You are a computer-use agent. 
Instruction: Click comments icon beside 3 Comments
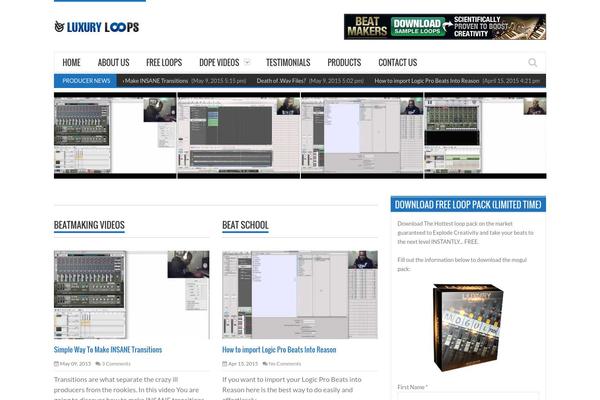(98, 364)
